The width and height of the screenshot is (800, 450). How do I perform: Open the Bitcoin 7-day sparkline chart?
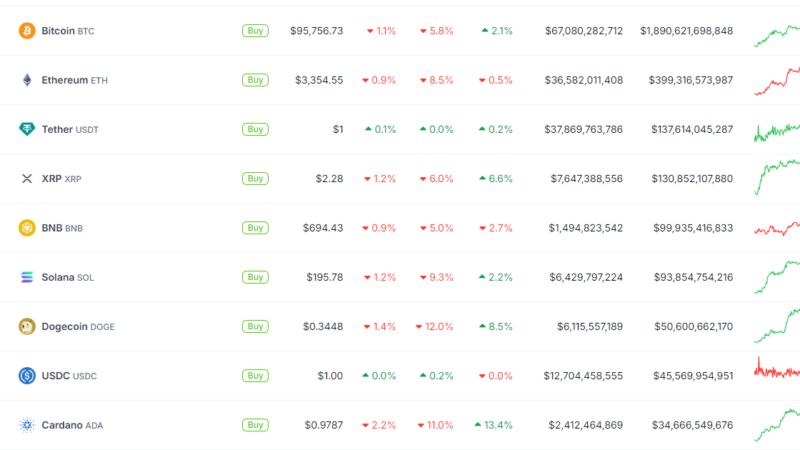pyautogui.click(x=777, y=36)
